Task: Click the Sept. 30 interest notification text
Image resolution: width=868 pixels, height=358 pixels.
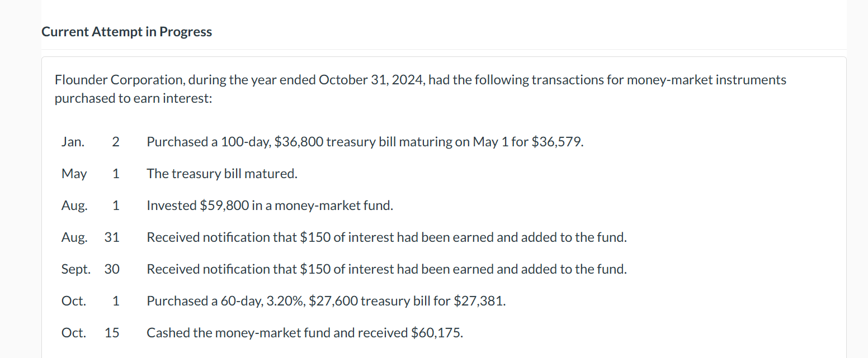Action: click(x=386, y=269)
